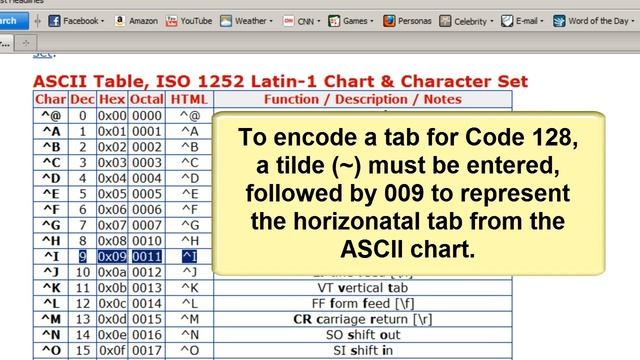
Task: Select the ^@ cell in Char column
Action: coord(51,116)
